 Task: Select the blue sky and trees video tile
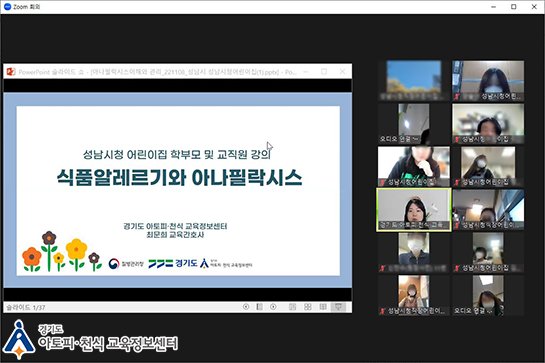coord(414,81)
